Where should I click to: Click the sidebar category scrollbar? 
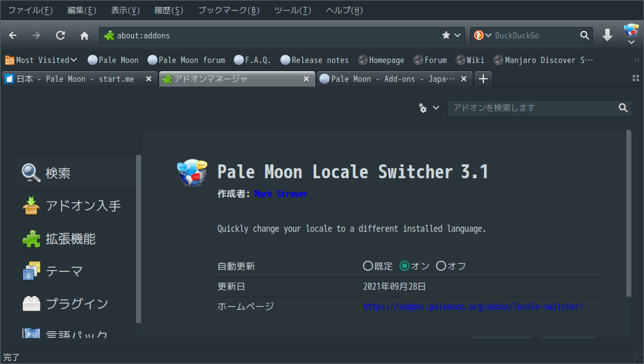coord(139,239)
